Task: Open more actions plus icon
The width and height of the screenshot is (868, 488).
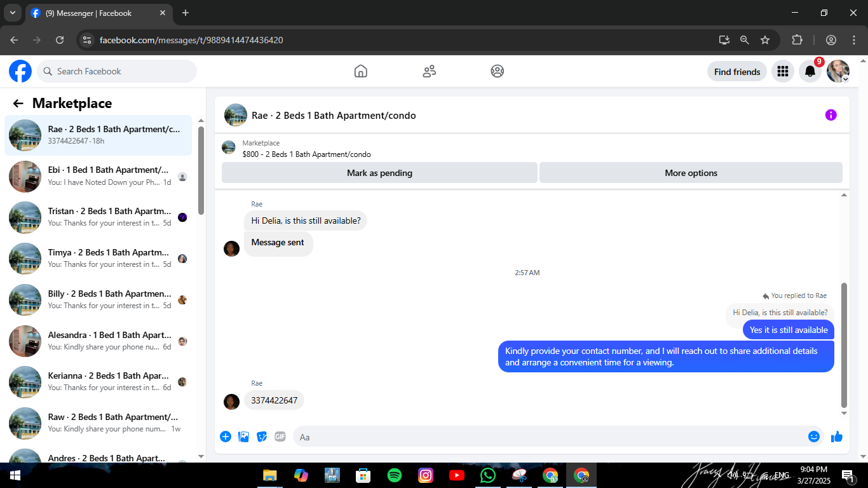Action: tap(226, 437)
